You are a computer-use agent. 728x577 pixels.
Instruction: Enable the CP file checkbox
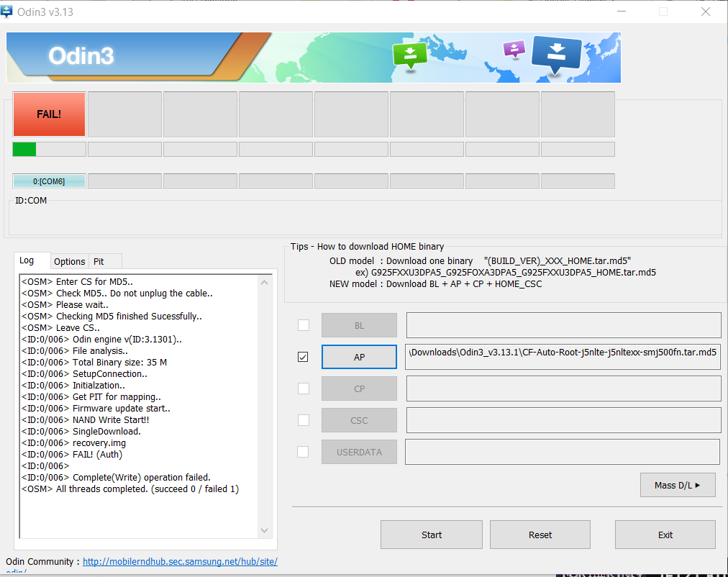[303, 389]
